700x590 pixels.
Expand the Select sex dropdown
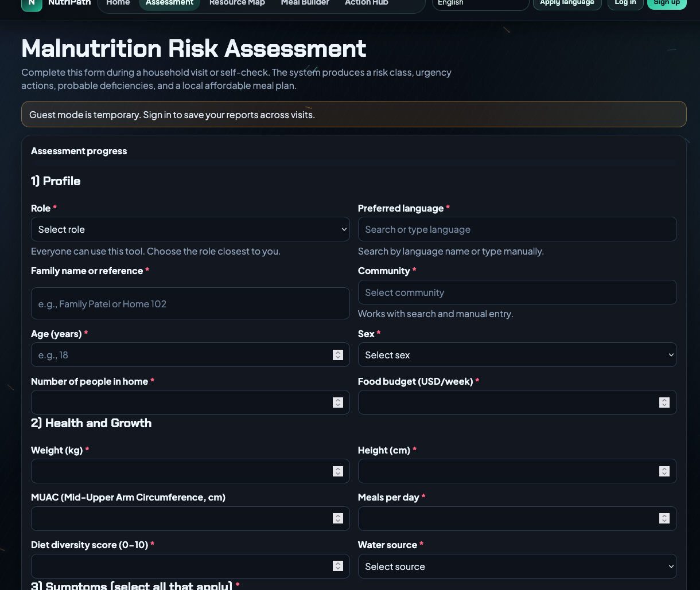(517, 355)
